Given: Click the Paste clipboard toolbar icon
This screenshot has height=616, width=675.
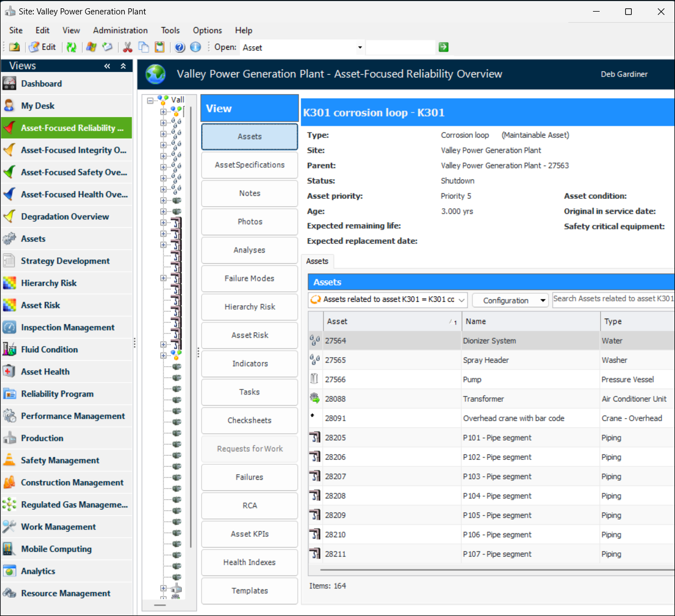Looking at the screenshot, I should coord(160,47).
